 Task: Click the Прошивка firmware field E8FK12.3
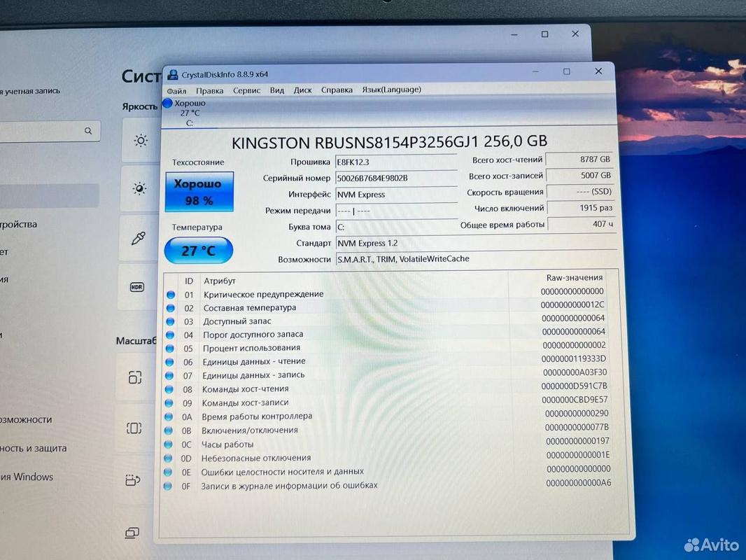point(396,162)
